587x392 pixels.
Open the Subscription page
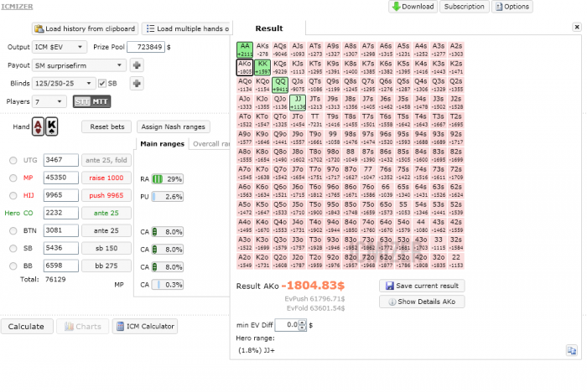464,7
